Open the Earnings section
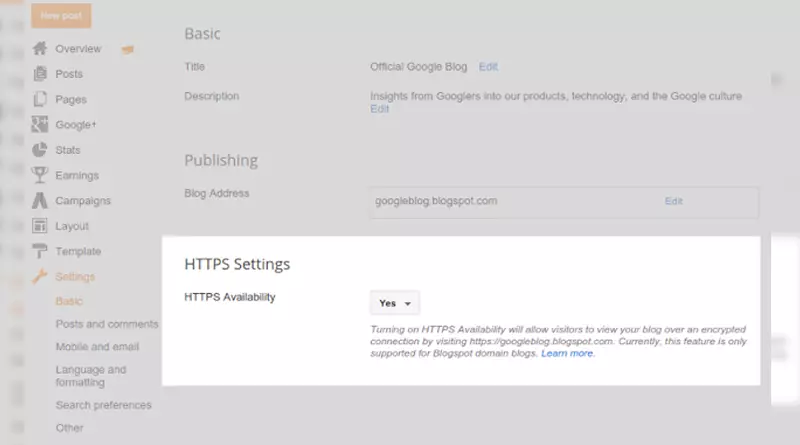800x445 pixels. tap(77, 176)
